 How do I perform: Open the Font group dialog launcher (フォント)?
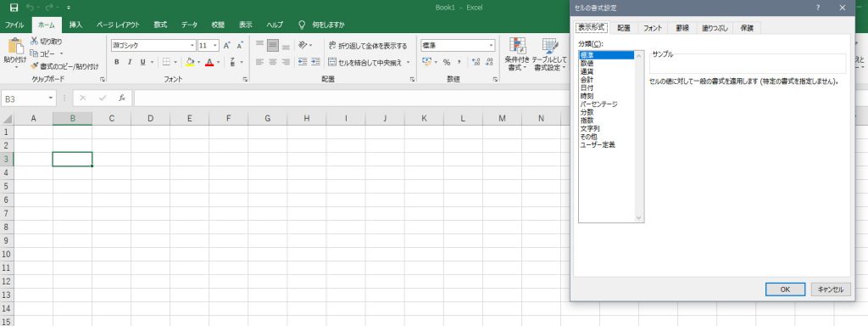pyautogui.click(x=245, y=80)
